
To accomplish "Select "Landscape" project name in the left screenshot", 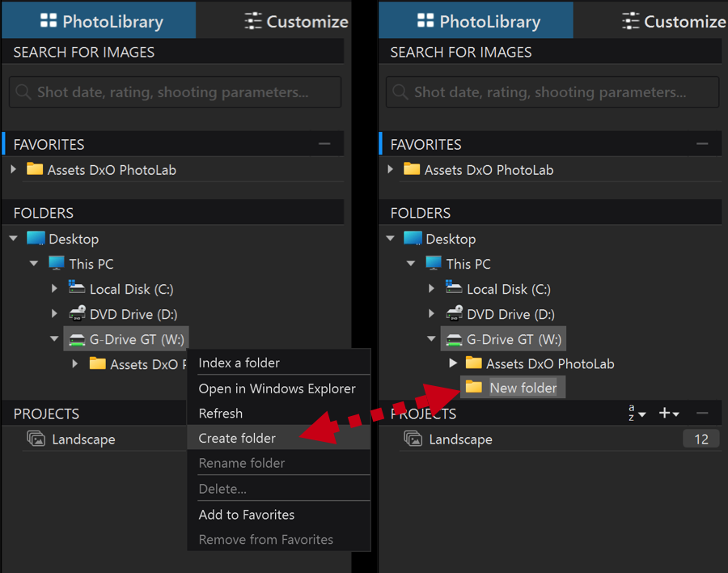I will [x=83, y=439].
